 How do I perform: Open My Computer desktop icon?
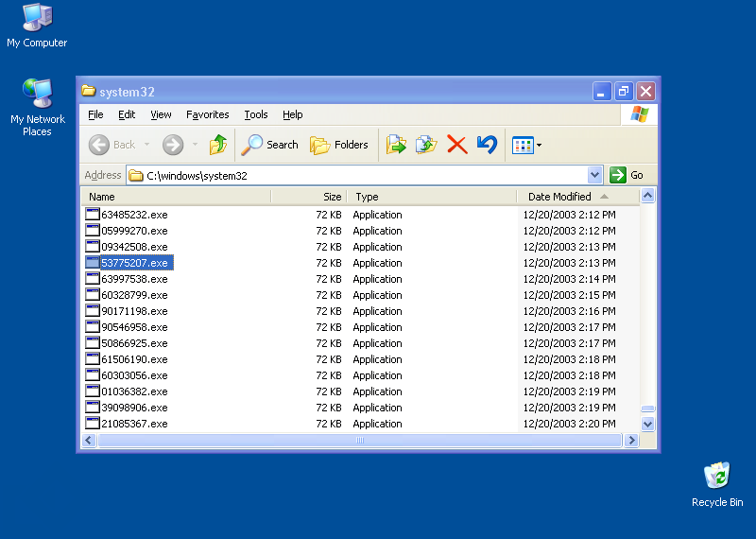coord(37,26)
